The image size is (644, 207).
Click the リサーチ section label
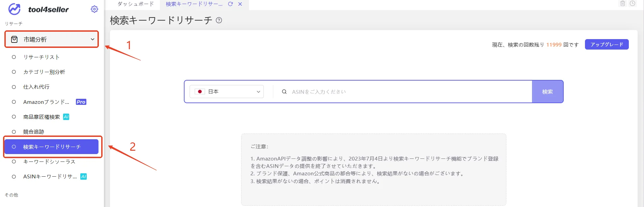coord(13,24)
